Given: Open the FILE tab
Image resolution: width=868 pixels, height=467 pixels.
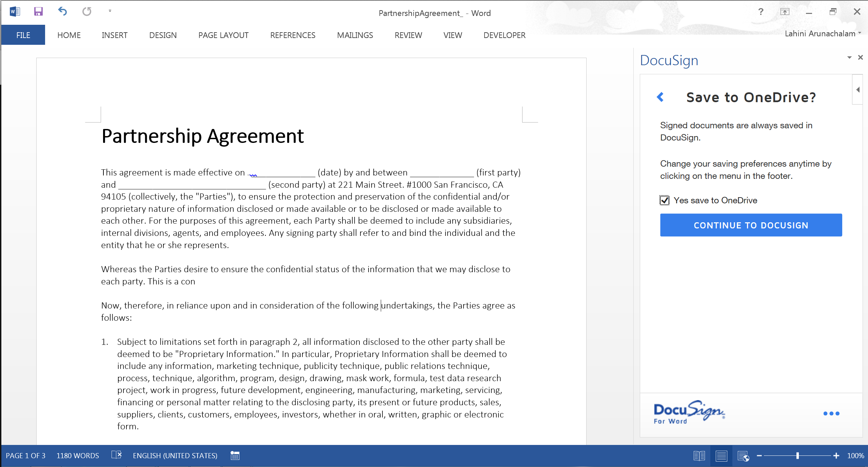Looking at the screenshot, I should click(x=23, y=35).
